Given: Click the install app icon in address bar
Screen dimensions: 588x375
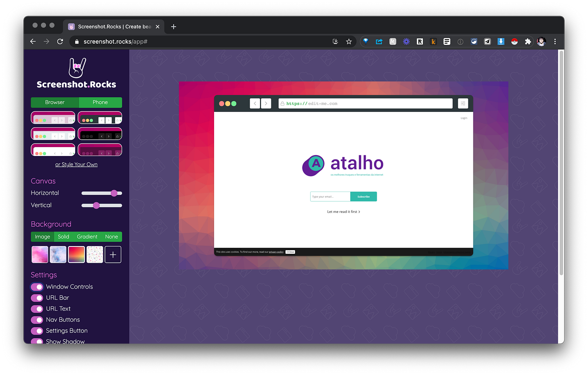Looking at the screenshot, I should point(335,42).
